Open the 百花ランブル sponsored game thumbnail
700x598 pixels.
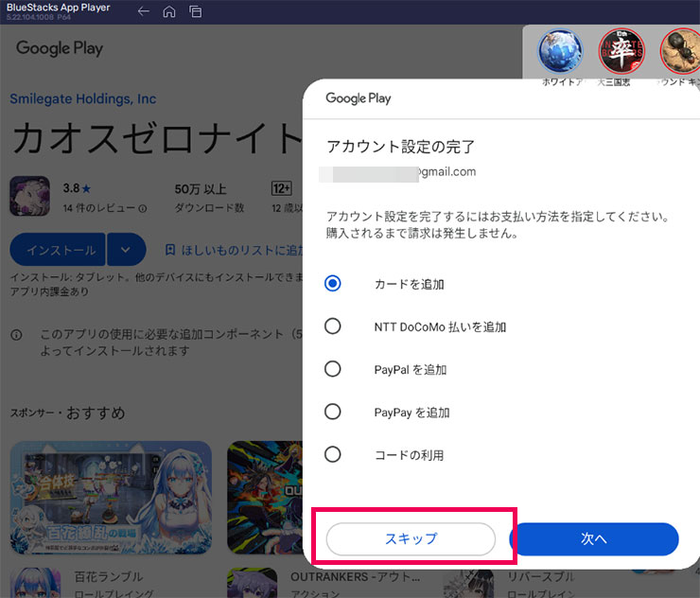click(x=111, y=498)
